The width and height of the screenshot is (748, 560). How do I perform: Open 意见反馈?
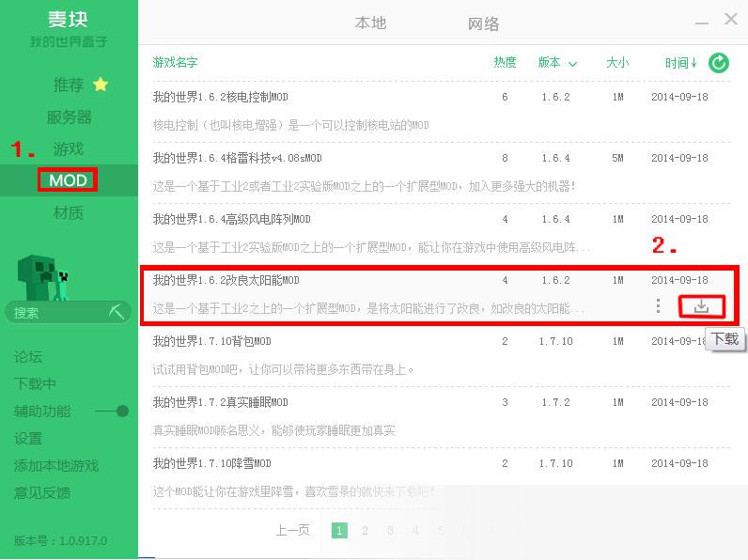[x=42, y=492]
